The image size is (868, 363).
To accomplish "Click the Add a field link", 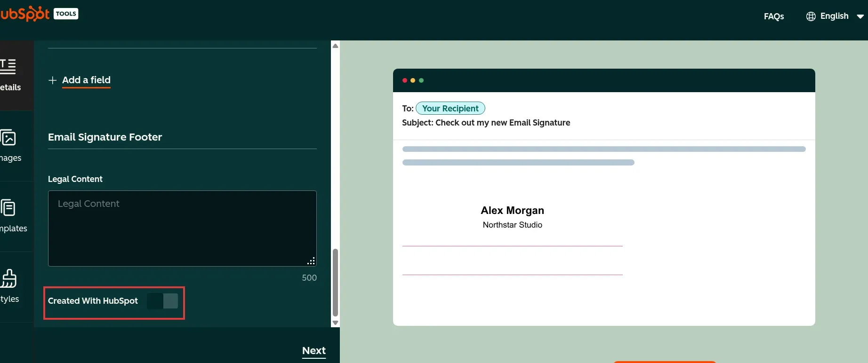I will [x=86, y=80].
